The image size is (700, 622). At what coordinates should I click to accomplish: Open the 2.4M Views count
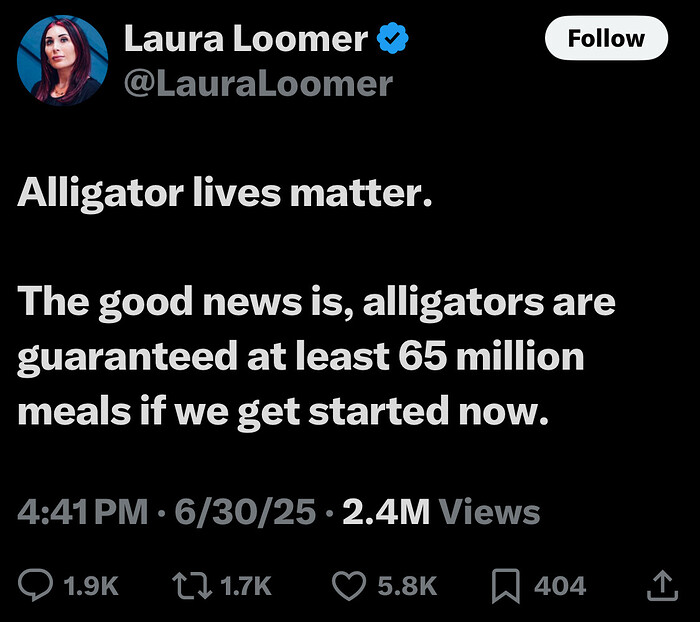(x=442, y=511)
